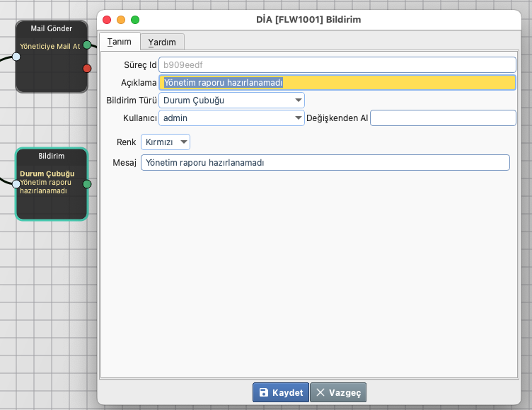This screenshot has height=410, width=532.
Task: Open the Yardım tab
Action: (x=162, y=42)
